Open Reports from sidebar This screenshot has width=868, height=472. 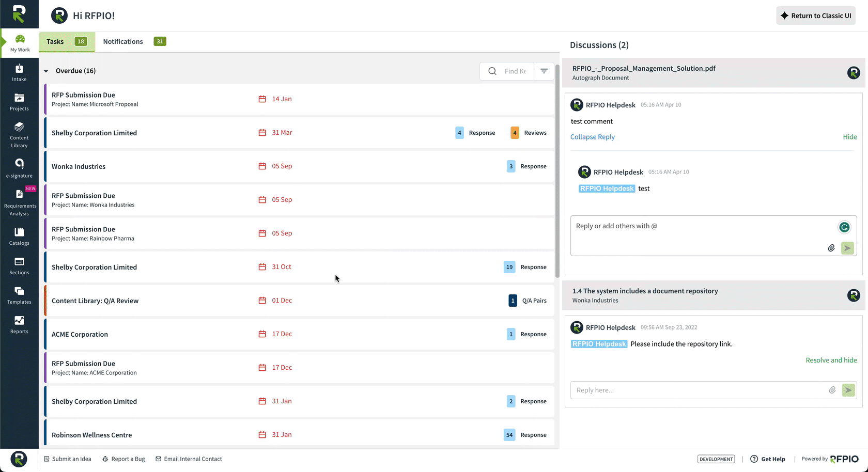[19, 325]
